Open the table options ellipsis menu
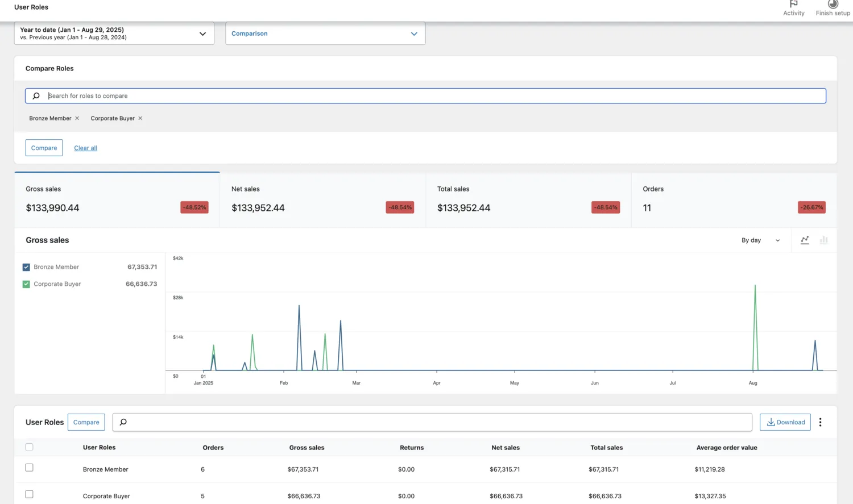 pos(820,422)
